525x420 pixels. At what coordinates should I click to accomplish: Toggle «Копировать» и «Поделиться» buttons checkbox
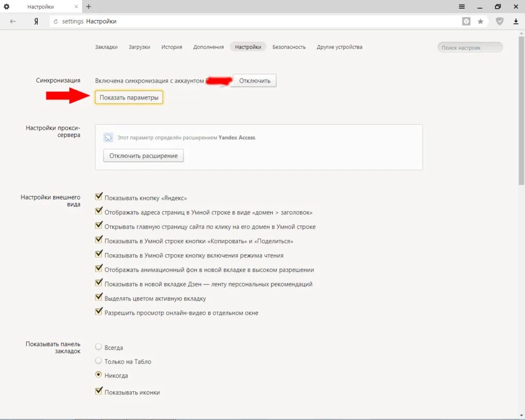pyautogui.click(x=98, y=240)
